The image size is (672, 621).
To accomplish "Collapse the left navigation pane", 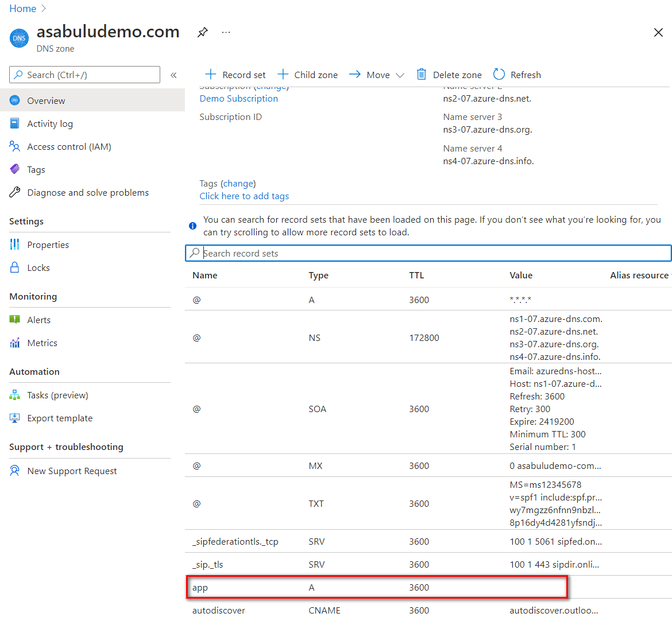I will [173, 75].
